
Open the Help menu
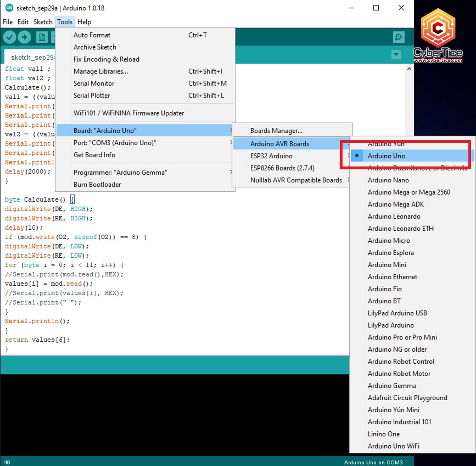pos(84,22)
